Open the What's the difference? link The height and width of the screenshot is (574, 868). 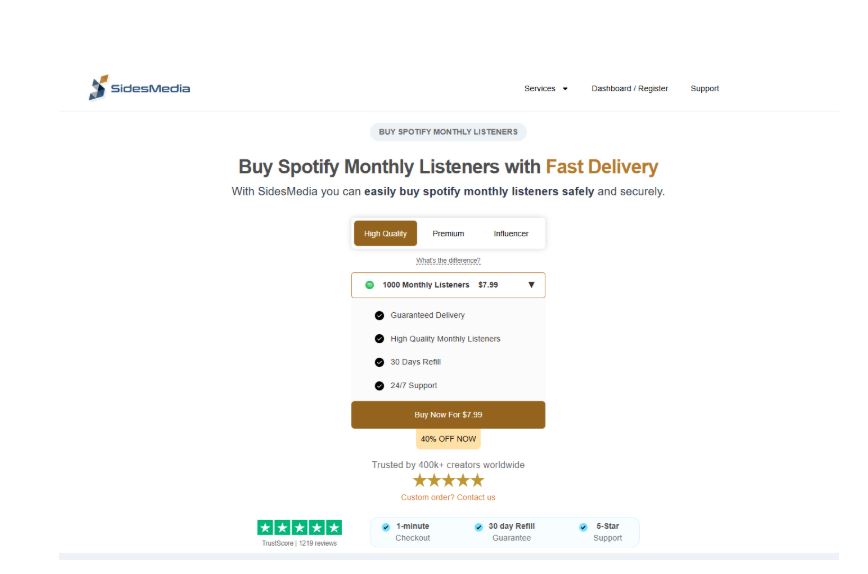tap(448, 261)
